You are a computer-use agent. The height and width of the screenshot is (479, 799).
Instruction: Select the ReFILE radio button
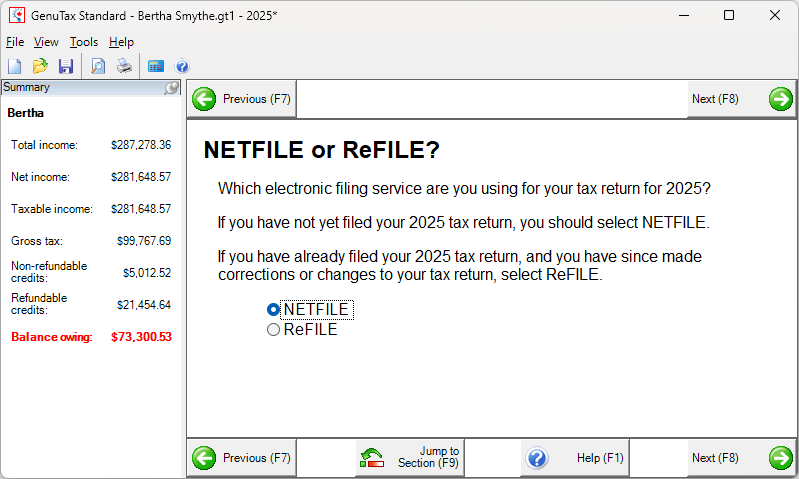click(274, 330)
